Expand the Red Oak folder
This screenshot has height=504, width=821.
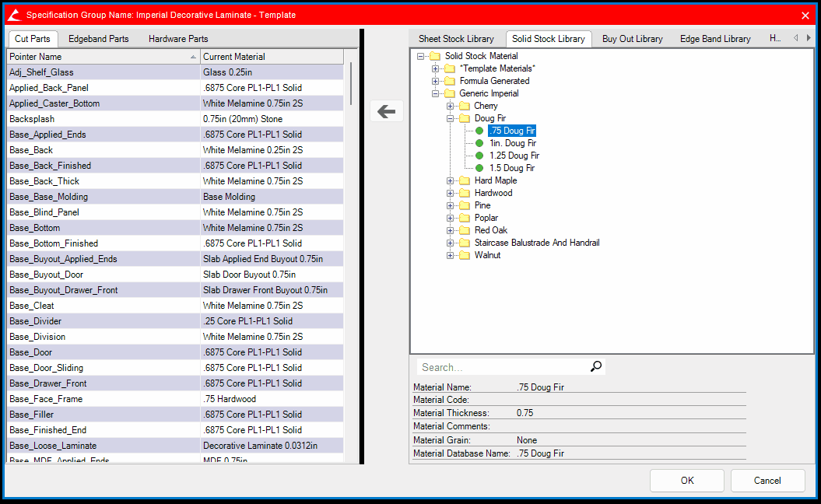coord(451,230)
